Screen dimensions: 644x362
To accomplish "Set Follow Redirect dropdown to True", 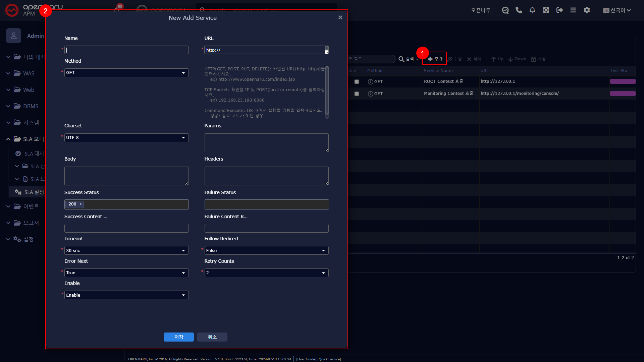I will pos(266,250).
